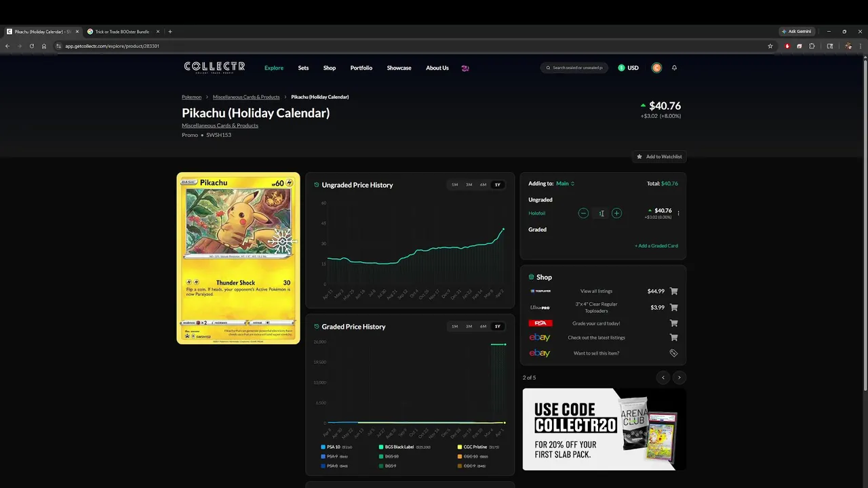The height and width of the screenshot is (488, 868).
Task: Select 6M range for Ungraded Price History
Action: [483, 184]
